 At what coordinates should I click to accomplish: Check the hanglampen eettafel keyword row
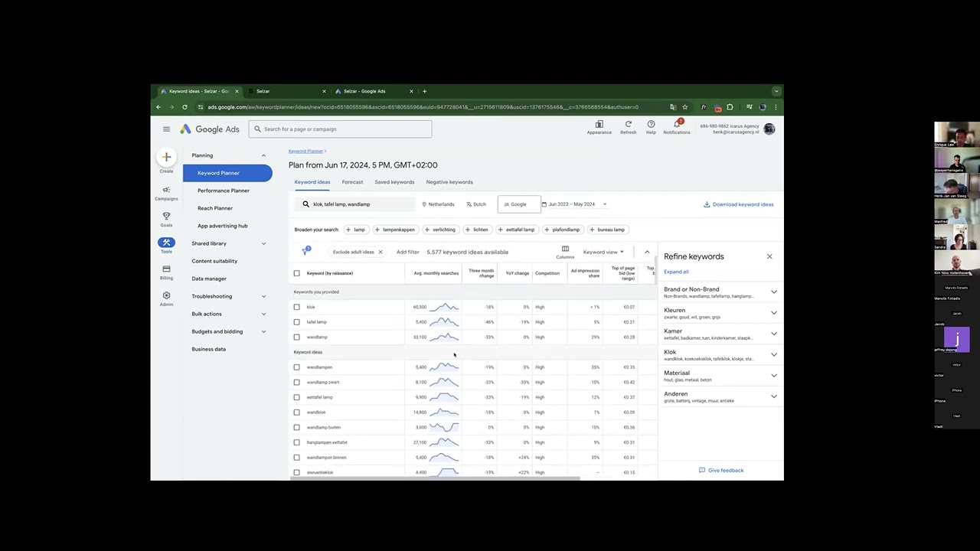297,442
